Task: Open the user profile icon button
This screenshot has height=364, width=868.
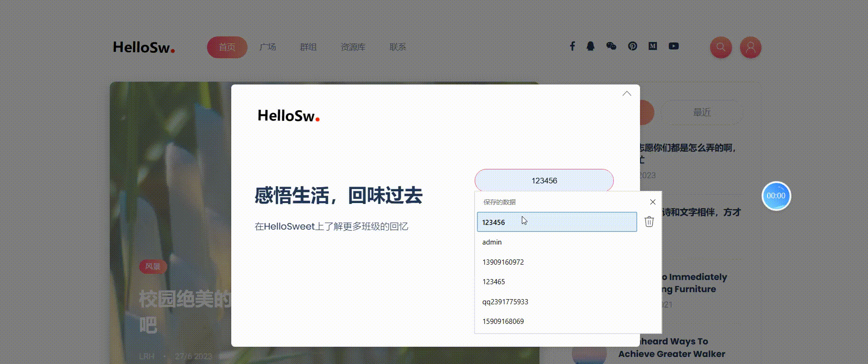Action: 751,47
